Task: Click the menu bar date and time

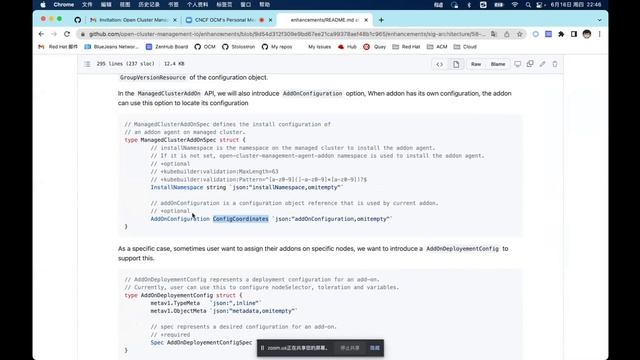Action: 576,4
